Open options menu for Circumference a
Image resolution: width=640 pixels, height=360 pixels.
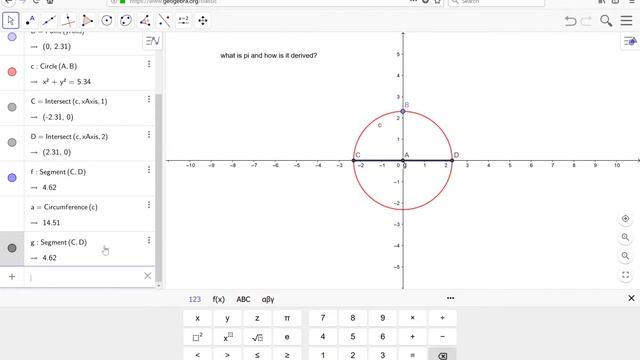(149, 205)
